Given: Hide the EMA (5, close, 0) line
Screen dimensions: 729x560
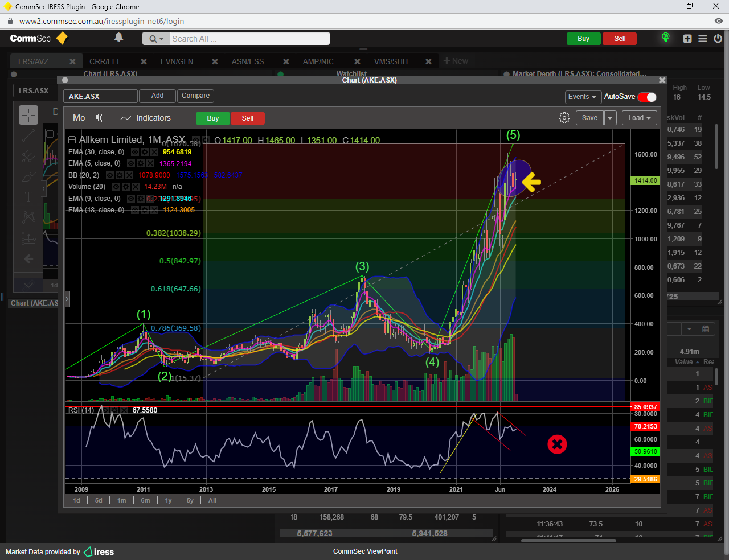Looking at the screenshot, I should [x=131, y=163].
